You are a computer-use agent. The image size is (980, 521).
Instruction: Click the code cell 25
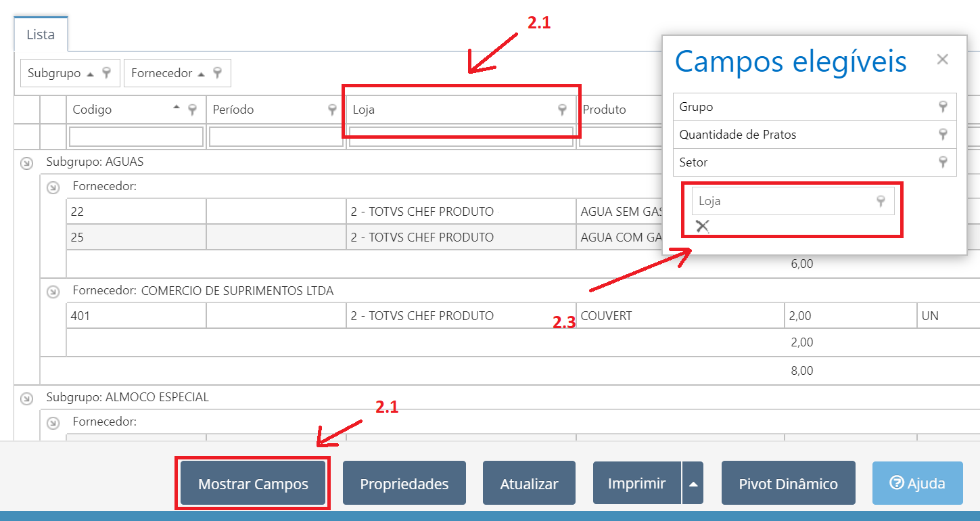136,237
